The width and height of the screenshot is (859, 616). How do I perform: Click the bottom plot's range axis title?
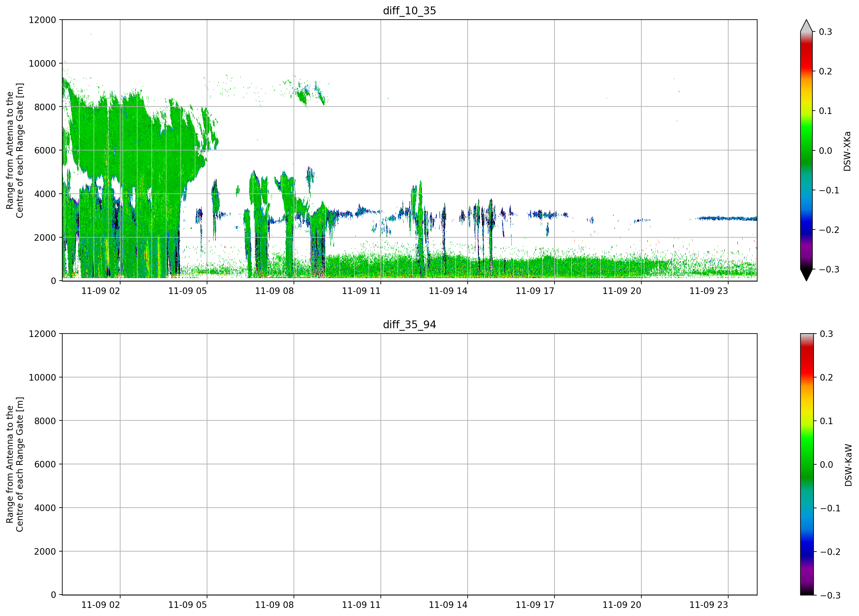click(x=15, y=464)
